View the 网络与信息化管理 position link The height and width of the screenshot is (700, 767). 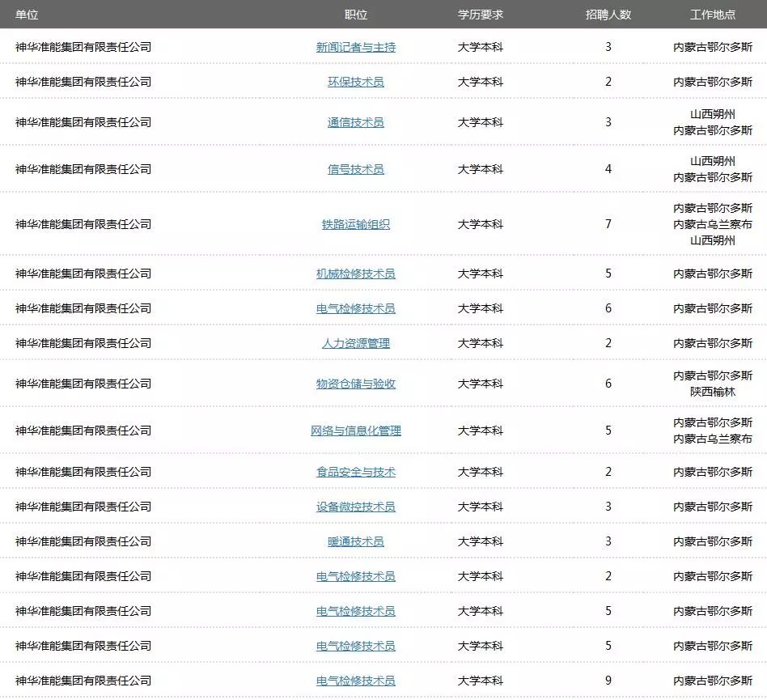tap(356, 431)
